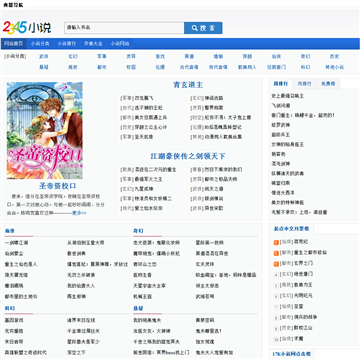Open the novel 诸界末日在线
360x360 pixels.
pyautogui.click(x=81, y=320)
